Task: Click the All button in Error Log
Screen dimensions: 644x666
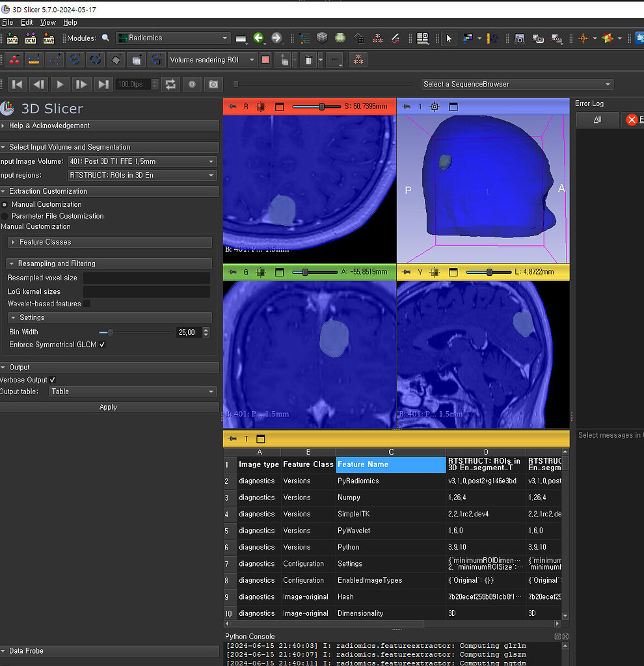Action: 597,120
